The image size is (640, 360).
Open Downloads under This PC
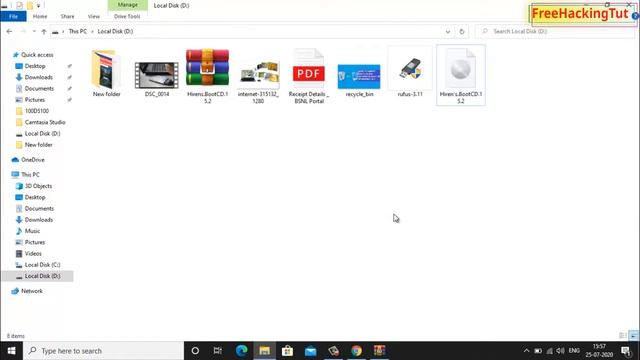tap(39, 220)
